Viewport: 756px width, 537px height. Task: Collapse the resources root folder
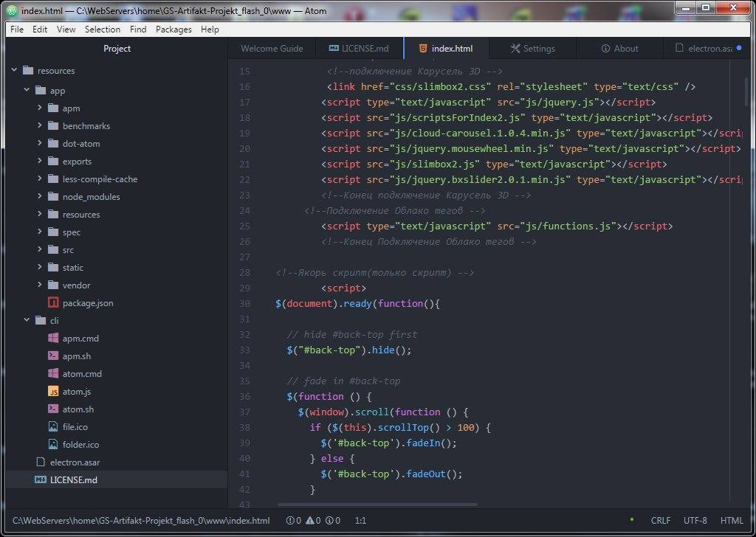[15, 70]
